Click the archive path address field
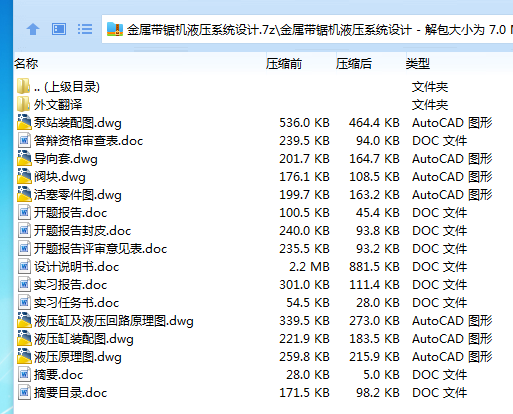Image resolution: width=513 pixels, height=414 pixels. 307,29
